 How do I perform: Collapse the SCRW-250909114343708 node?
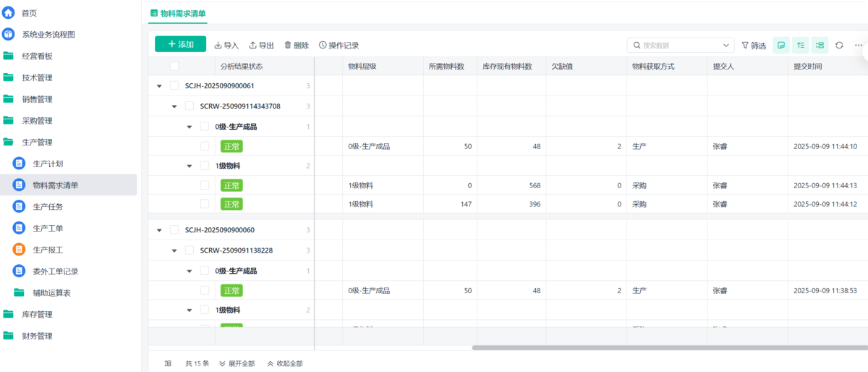[174, 106]
